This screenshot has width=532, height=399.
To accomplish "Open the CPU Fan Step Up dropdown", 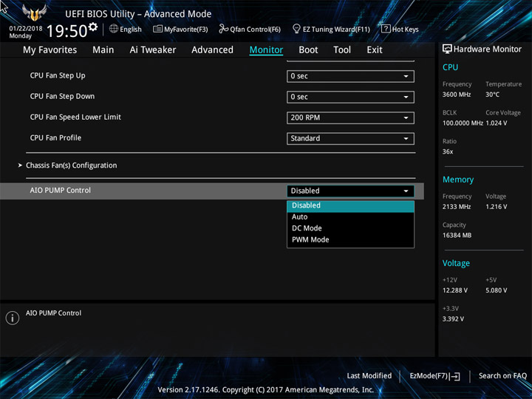I will click(x=350, y=76).
